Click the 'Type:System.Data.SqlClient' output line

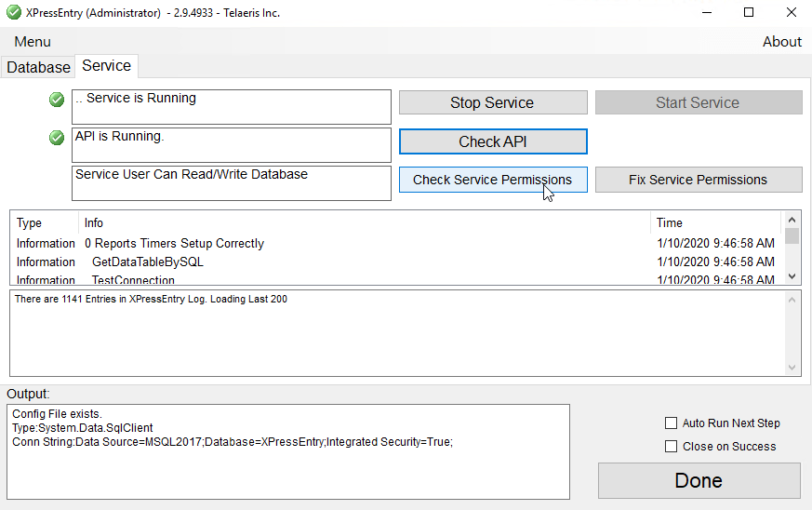point(83,428)
